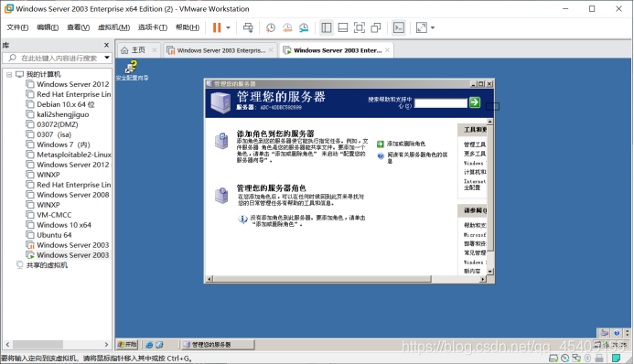Select 共享的虚拟机 in library tree

point(47,265)
